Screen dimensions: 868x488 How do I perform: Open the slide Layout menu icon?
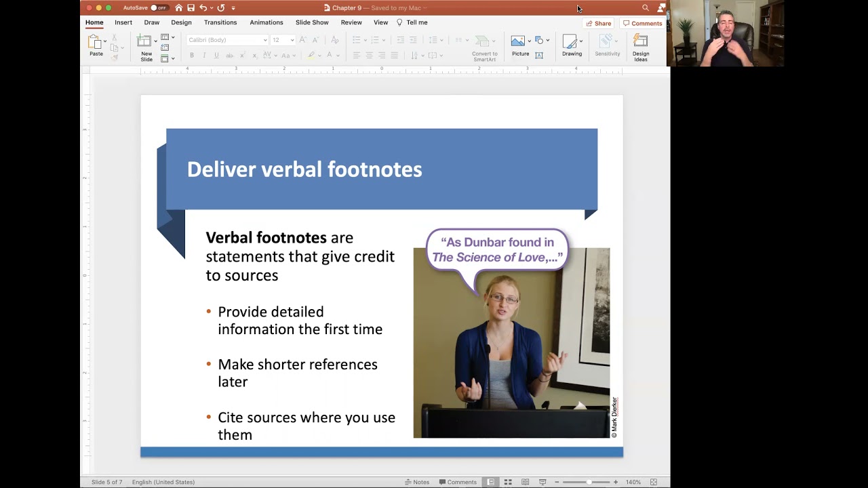click(x=165, y=37)
